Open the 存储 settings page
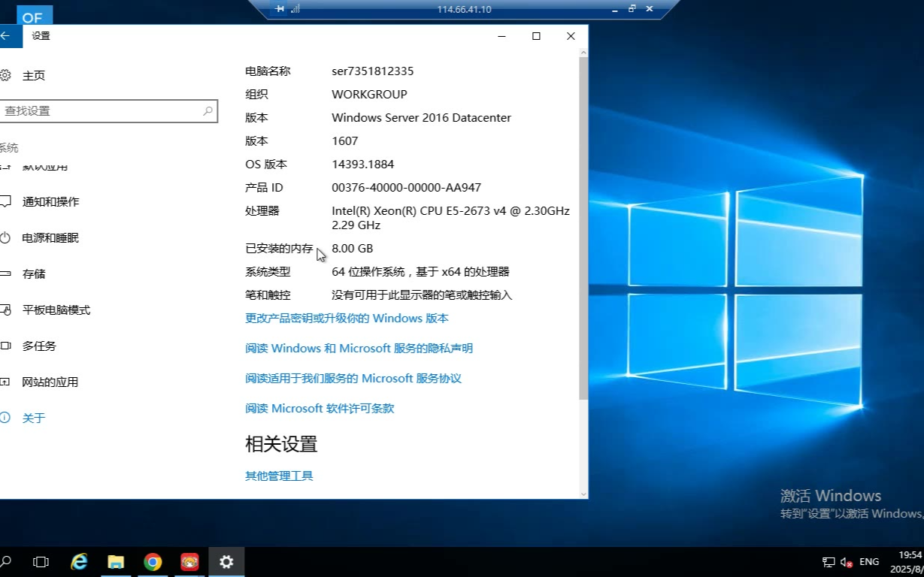Viewport: 924px width, 577px height. [x=23, y=273]
